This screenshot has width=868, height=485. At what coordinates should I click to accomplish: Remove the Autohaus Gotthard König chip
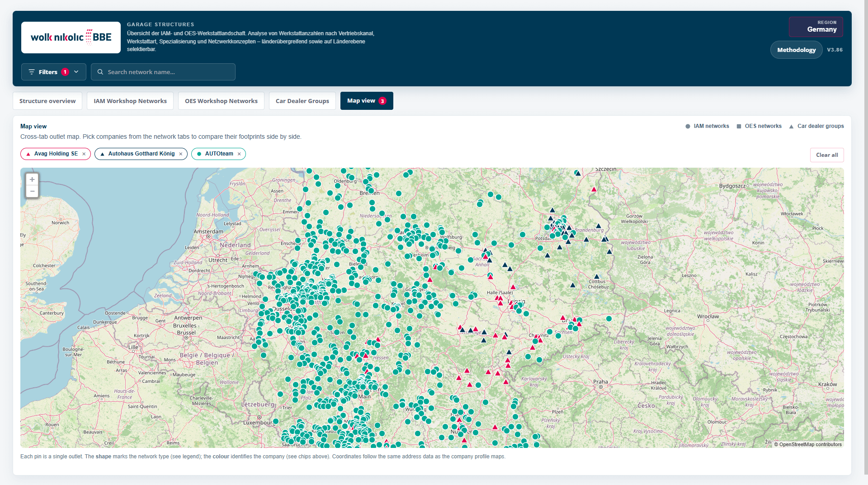[181, 154]
